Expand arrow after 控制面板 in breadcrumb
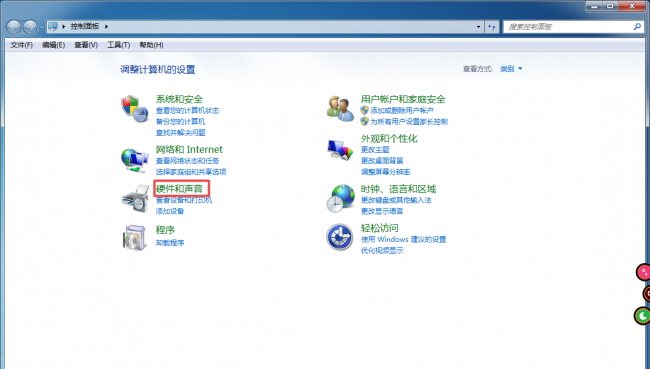The image size is (650, 369). [x=107, y=27]
